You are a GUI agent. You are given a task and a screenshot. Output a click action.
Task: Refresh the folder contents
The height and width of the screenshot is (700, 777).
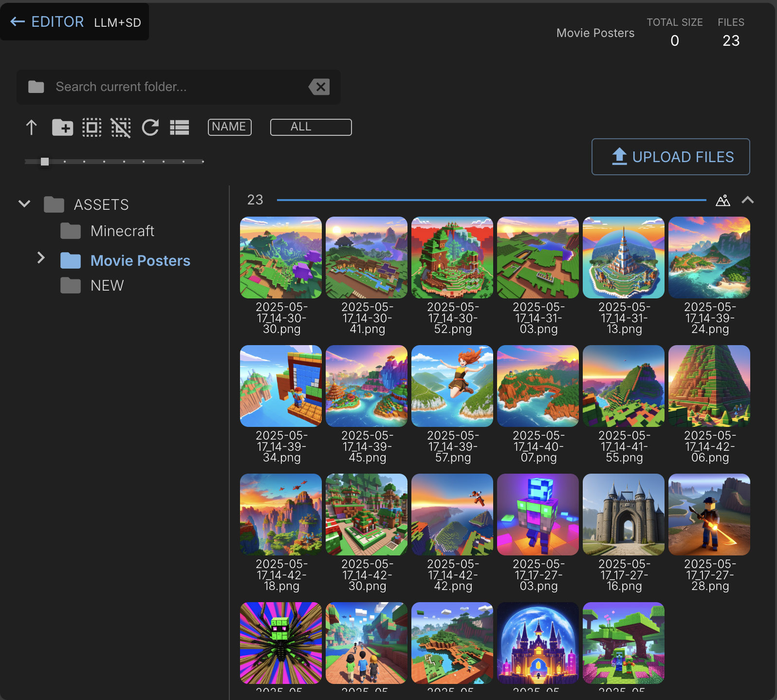pyautogui.click(x=150, y=128)
